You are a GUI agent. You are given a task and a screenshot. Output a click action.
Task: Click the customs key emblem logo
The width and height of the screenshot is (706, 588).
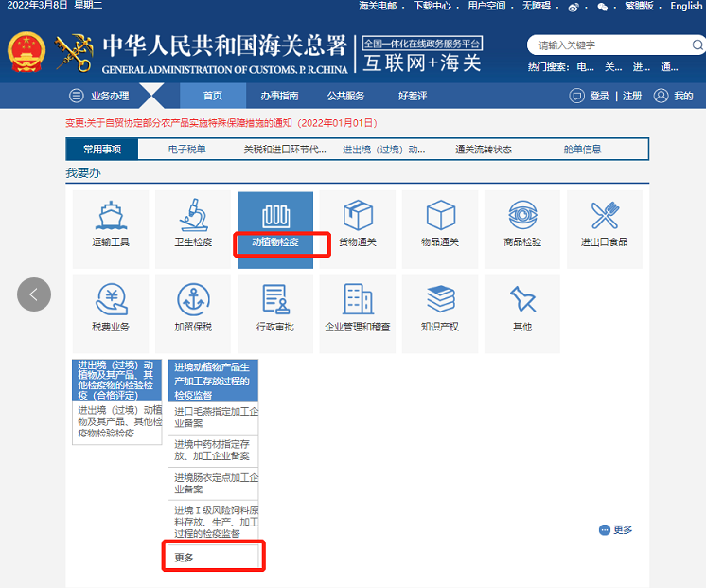pos(74,53)
